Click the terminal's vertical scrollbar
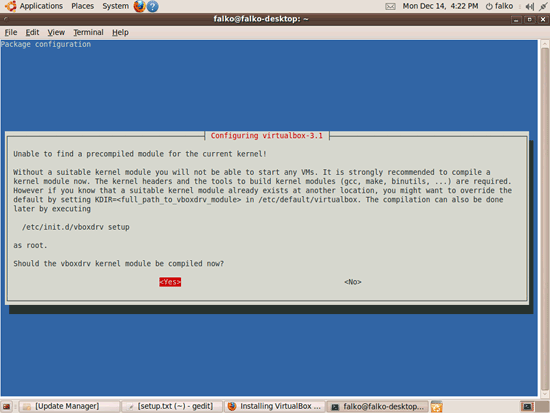The height and width of the screenshot is (413, 550). [545, 219]
